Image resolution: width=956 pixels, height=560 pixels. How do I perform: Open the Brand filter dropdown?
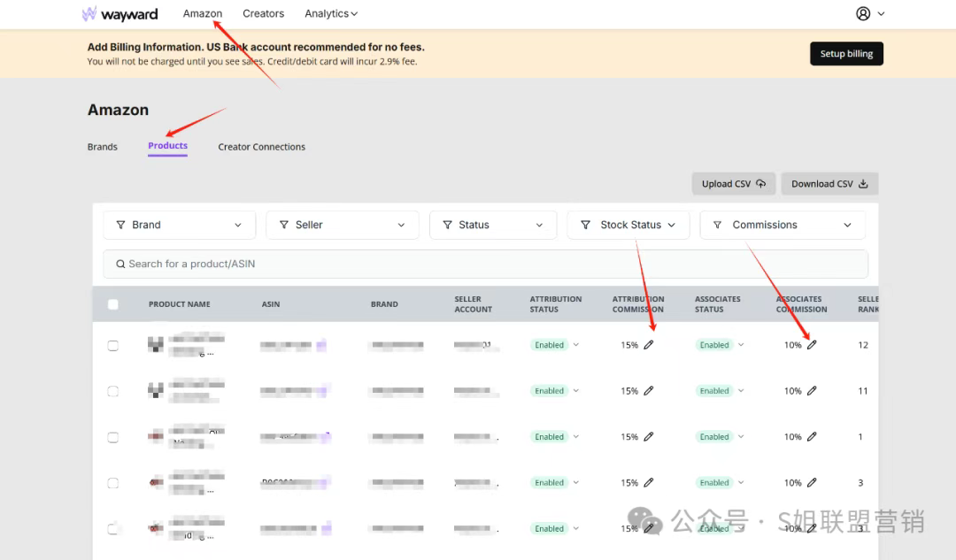[179, 225]
